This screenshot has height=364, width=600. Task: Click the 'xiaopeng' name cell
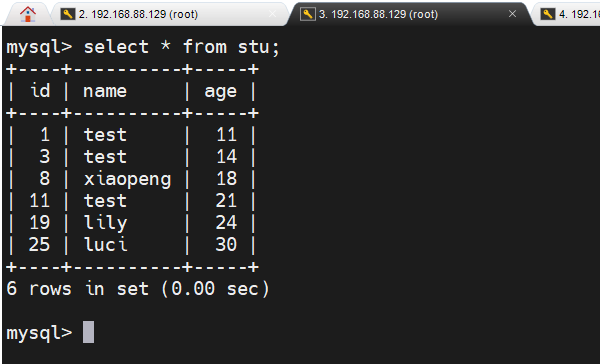click(127, 179)
